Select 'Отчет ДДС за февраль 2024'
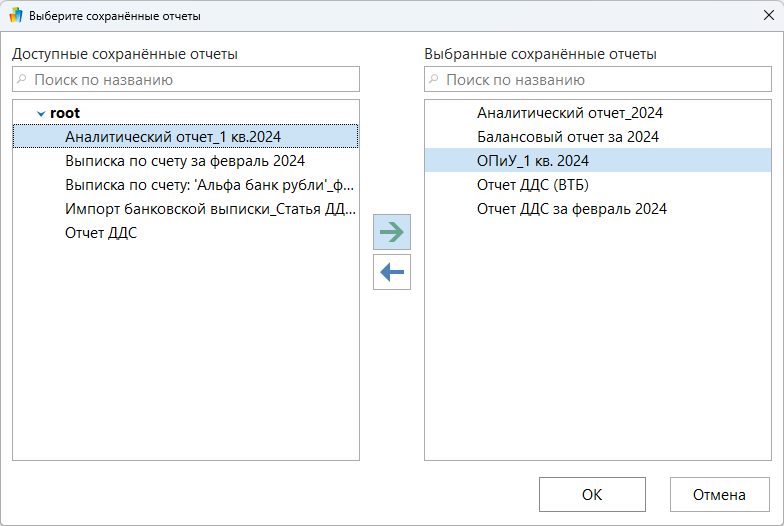 point(571,209)
